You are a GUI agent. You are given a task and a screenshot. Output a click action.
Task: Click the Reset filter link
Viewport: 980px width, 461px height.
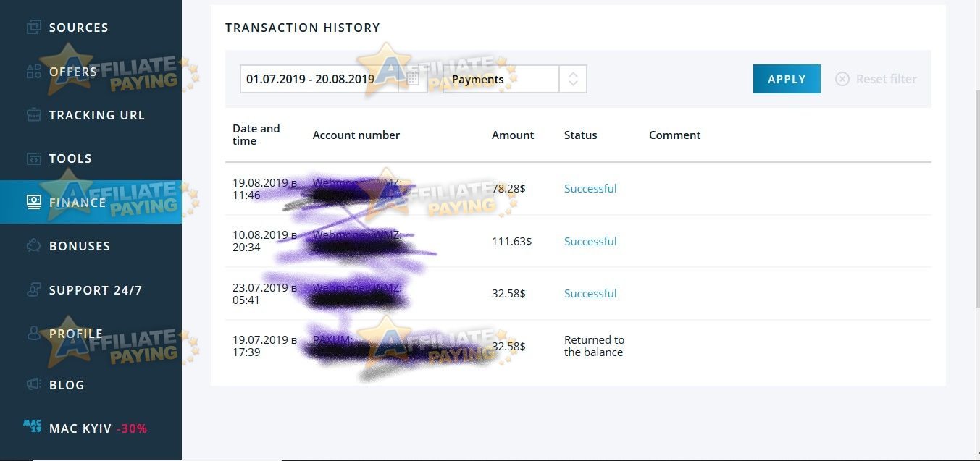886,79
